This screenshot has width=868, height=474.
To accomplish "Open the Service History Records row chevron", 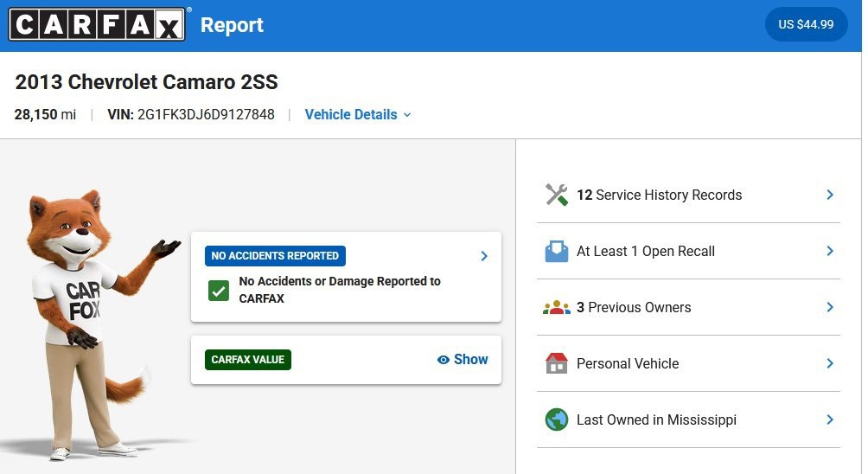I will [x=830, y=195].
